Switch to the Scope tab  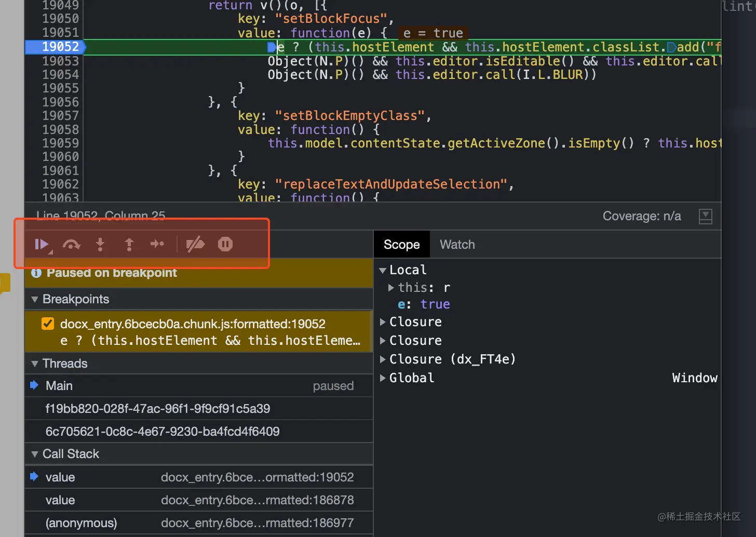pos(402,245)
